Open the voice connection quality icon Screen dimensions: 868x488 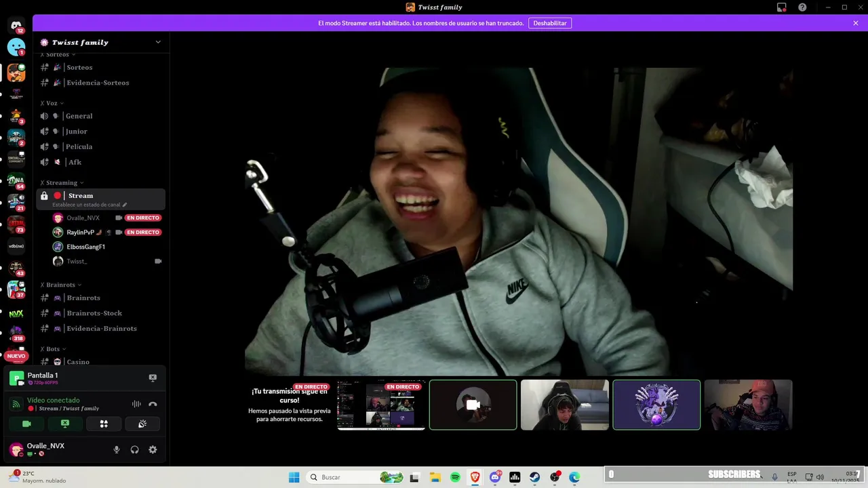click(16, 404)
